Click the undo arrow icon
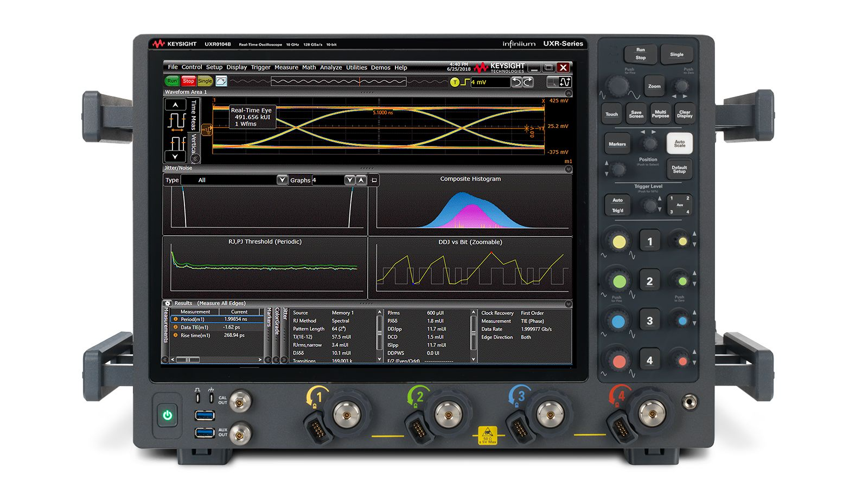The height and width of the screenshot is (488, 868). click(x=517, y=82)
